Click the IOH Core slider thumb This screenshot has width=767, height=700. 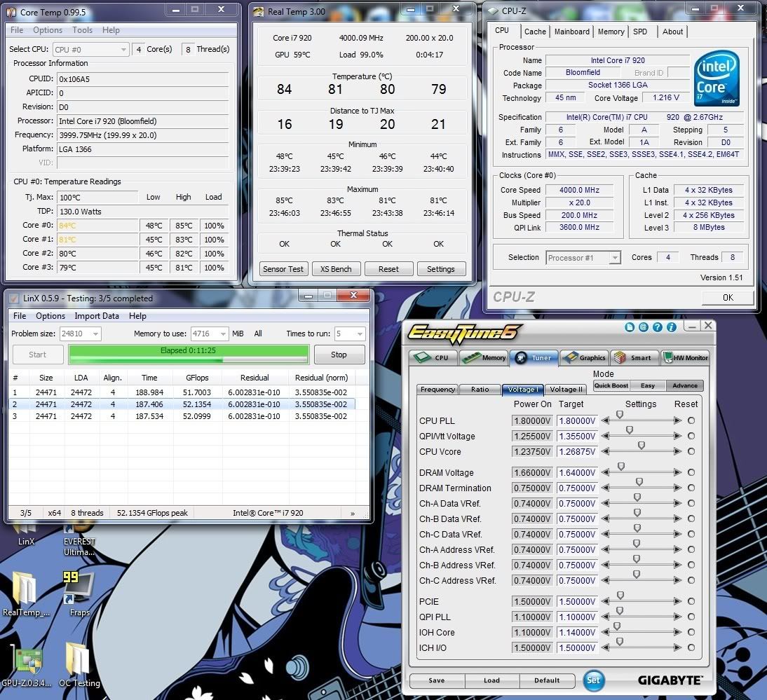pyautogui.click(x=617, y=626)
